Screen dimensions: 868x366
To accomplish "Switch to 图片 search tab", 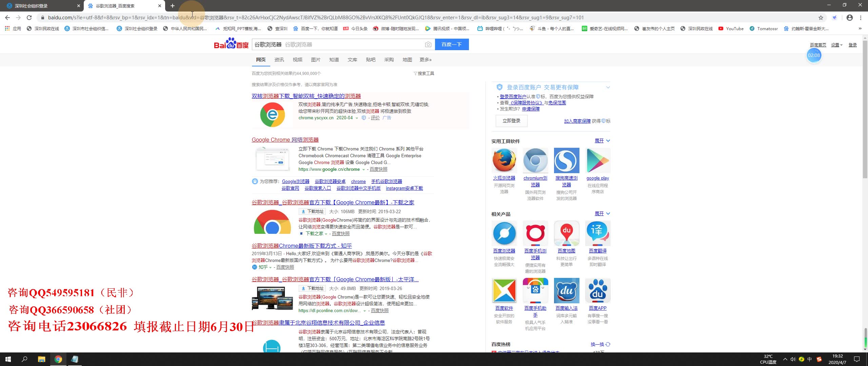I will click(x=316, y=60).
